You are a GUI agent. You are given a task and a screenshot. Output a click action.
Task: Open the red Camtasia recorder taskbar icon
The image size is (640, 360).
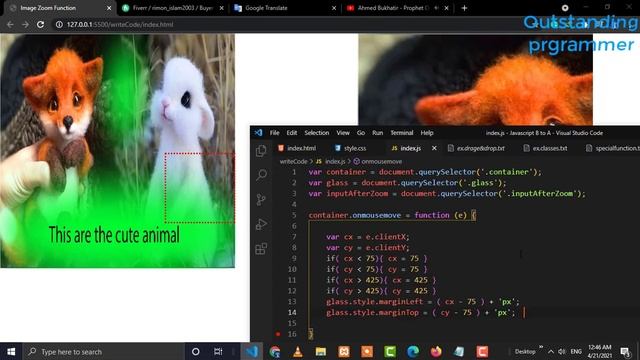click(x=482, y=351)
